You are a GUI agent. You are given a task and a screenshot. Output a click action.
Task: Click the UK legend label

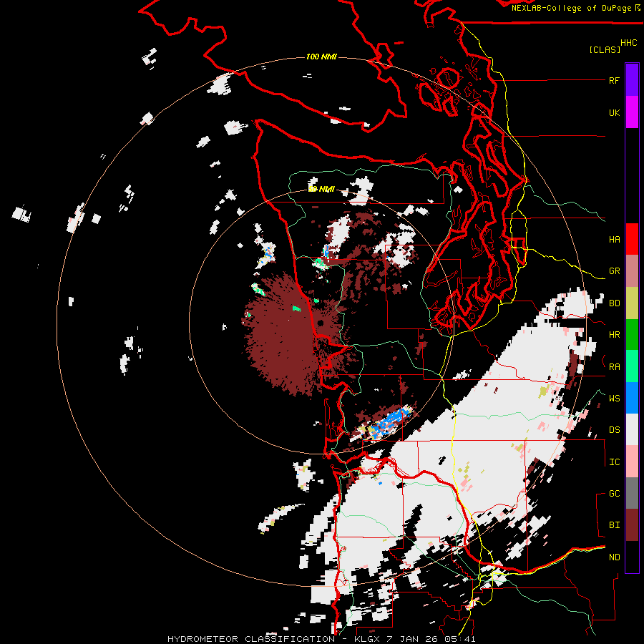click(x=614, y=113)
